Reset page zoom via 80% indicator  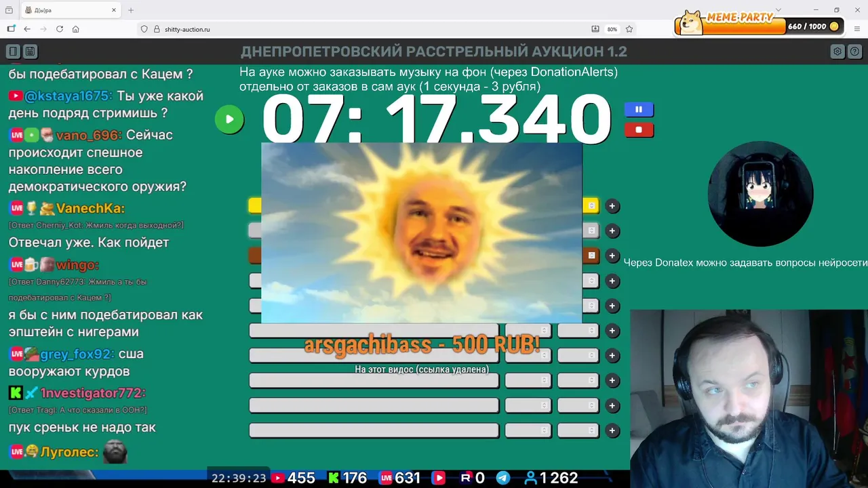point(612,29)
